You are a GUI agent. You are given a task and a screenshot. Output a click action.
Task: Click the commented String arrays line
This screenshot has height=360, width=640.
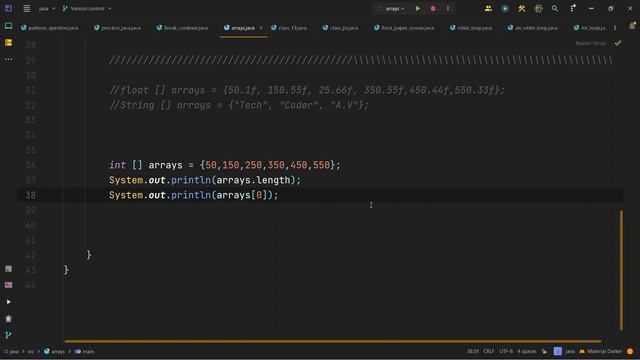click(x=239, y=105)
